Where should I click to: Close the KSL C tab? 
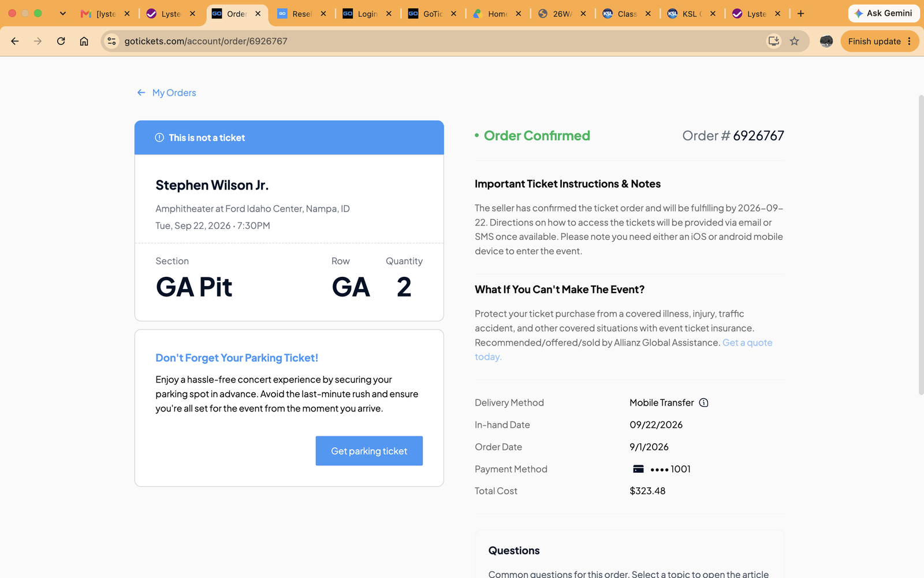(713, 14)
